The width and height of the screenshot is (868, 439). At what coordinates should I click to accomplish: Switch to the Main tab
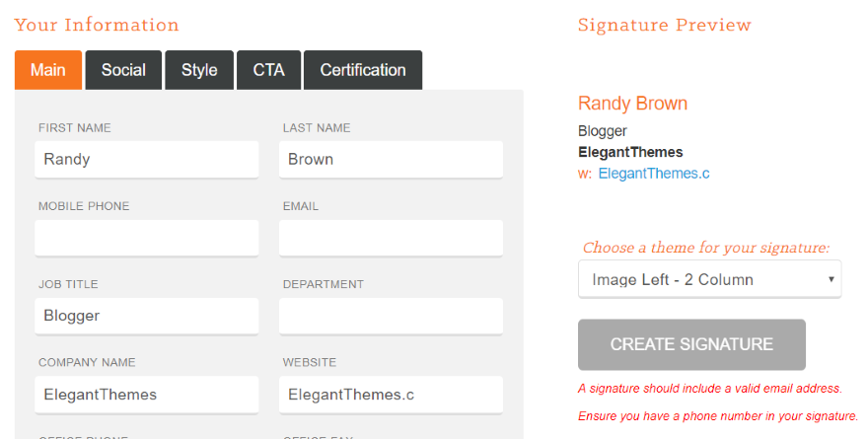47,70
